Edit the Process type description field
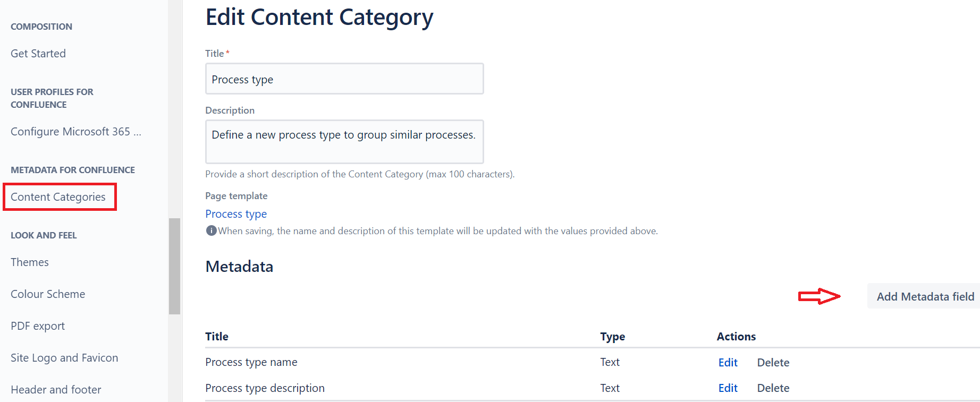980x402 pixels. [728, 388]
